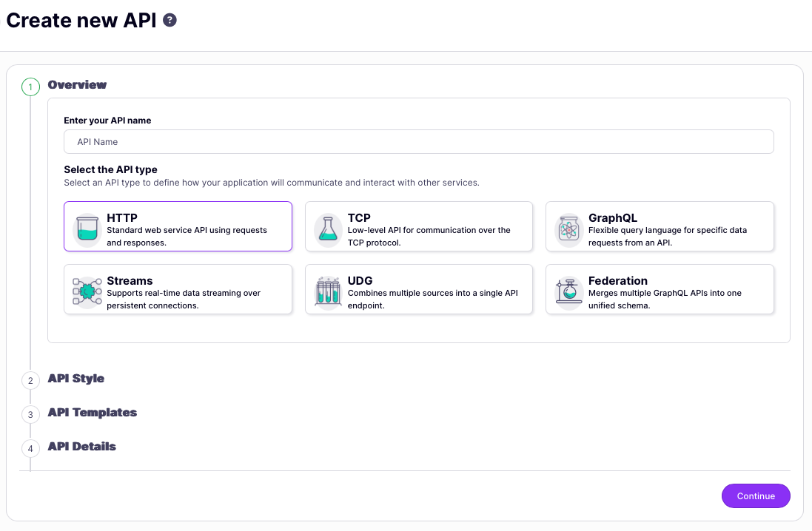Select Federation as the API type
Viewport: 812px width, 531px height.
point(659,289)
